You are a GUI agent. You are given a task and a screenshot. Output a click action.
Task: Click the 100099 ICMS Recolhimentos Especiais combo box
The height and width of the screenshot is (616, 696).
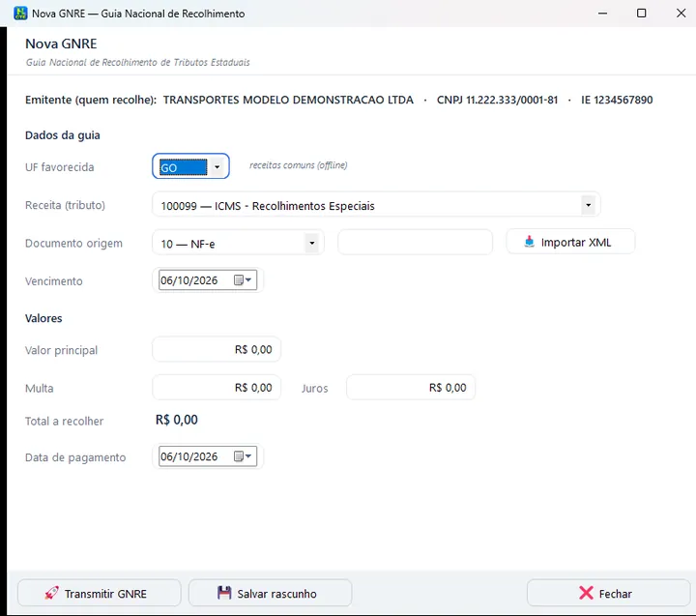[x=376, y=205]
